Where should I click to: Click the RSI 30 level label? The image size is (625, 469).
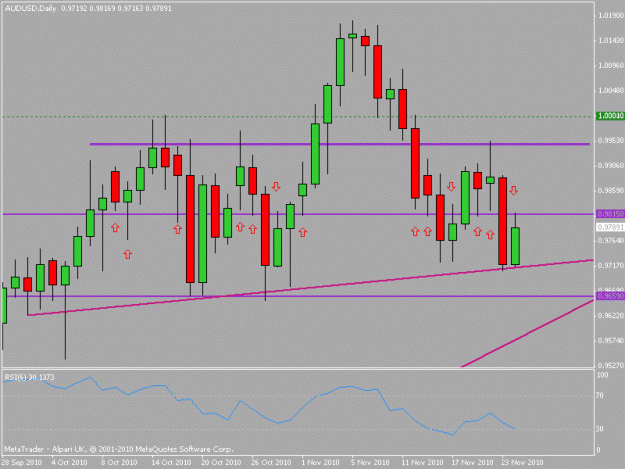pyautogui.click(x=600, y=429)
